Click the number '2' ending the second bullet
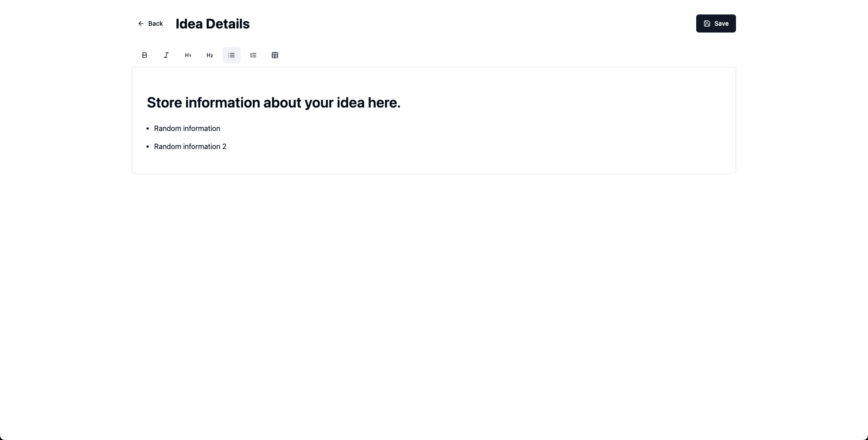The height and width of the screenshot is (440, 868). click(224, 147)
